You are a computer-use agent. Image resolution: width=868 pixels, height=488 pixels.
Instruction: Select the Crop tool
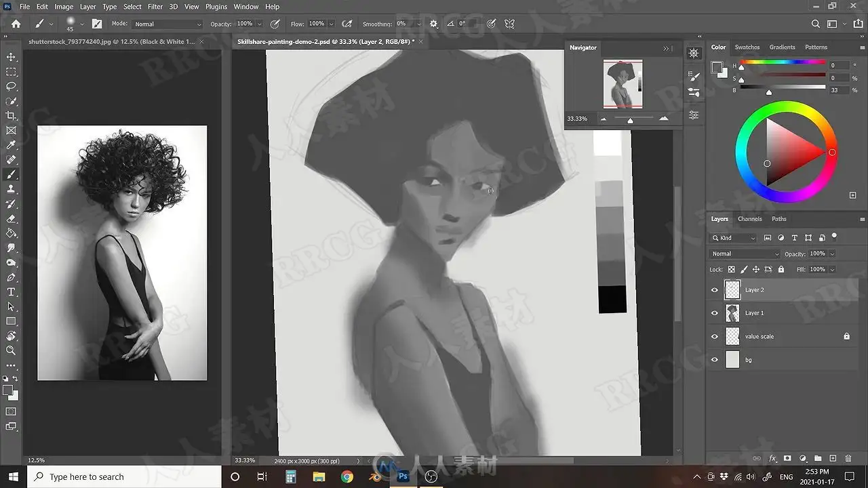tap(11, 116)
